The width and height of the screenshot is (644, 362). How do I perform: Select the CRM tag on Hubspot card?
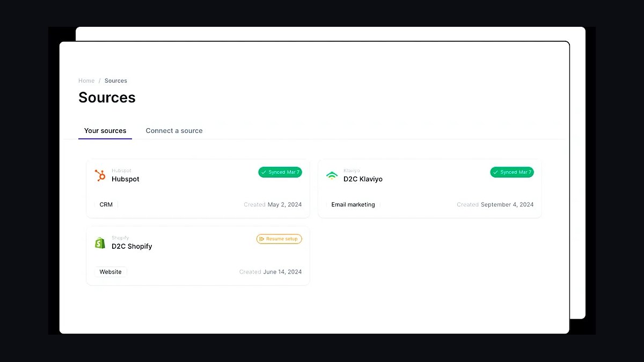[x=106, y=205]
